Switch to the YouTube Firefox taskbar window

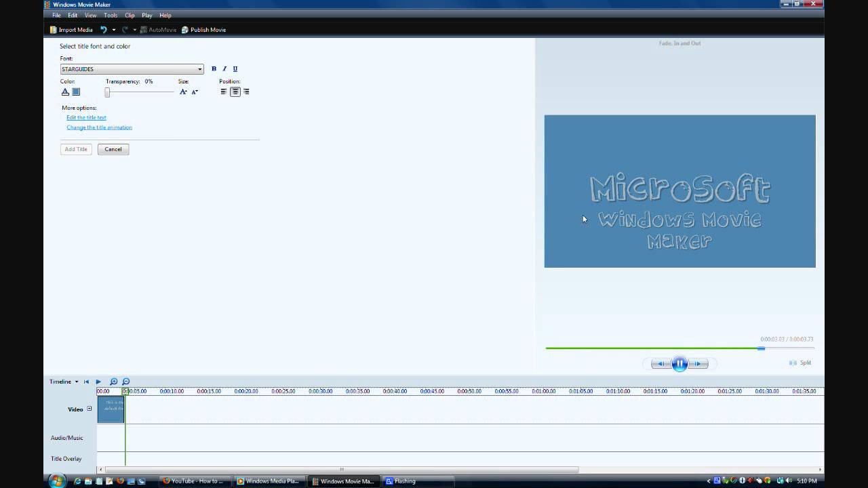pos(195,481)
